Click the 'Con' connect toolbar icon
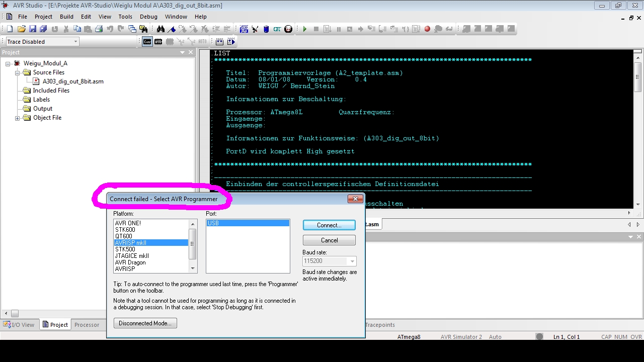Screen dimensions: 644x362 [147, 42]
